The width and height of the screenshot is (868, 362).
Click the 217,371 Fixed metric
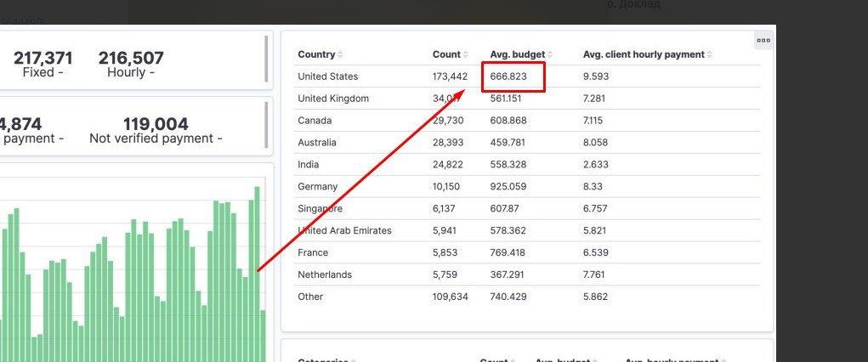coord(43,65)
